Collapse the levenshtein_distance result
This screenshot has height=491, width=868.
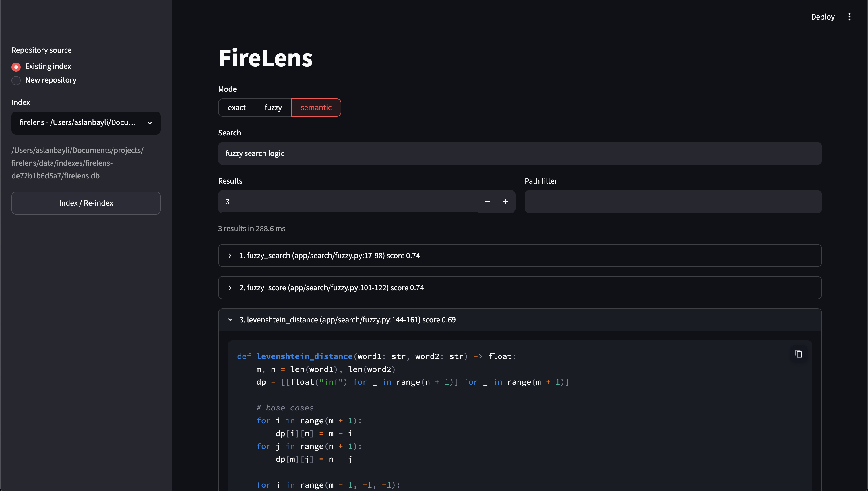click(520, 320)
